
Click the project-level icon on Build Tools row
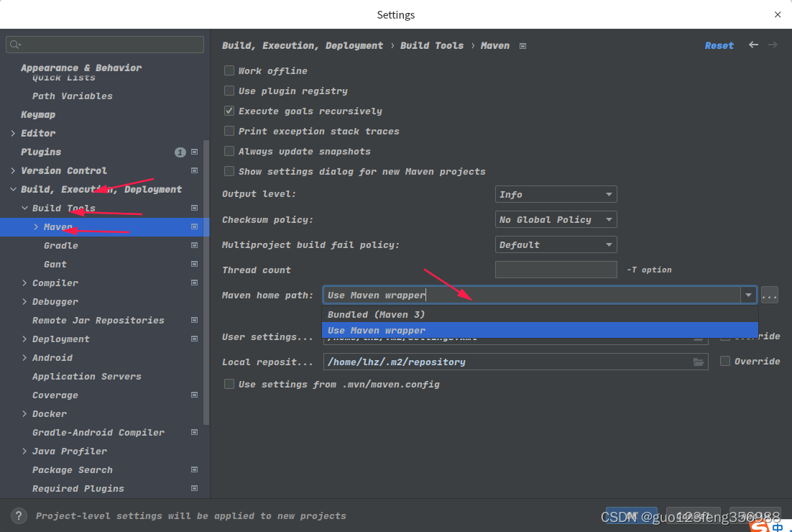[194, 208]
